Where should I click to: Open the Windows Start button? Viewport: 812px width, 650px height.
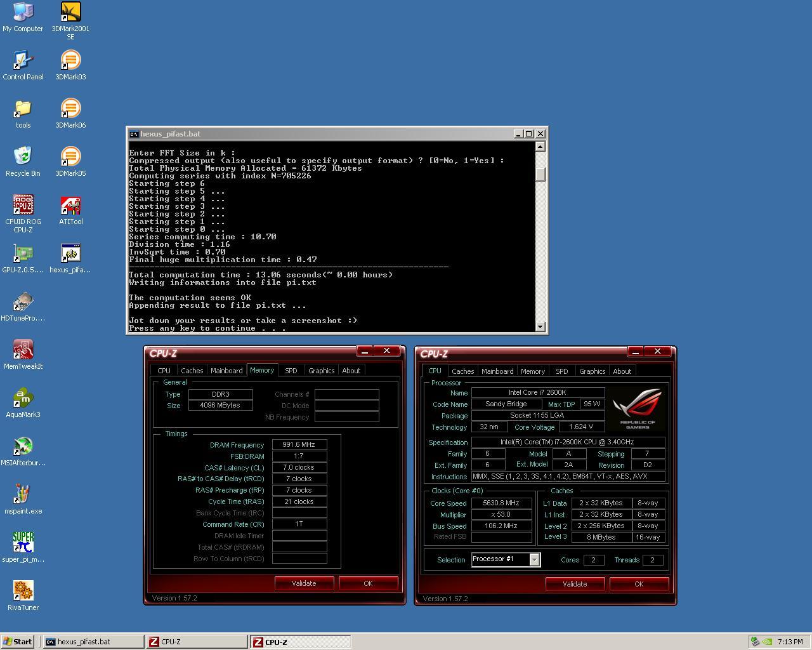[x=18, y=642]
